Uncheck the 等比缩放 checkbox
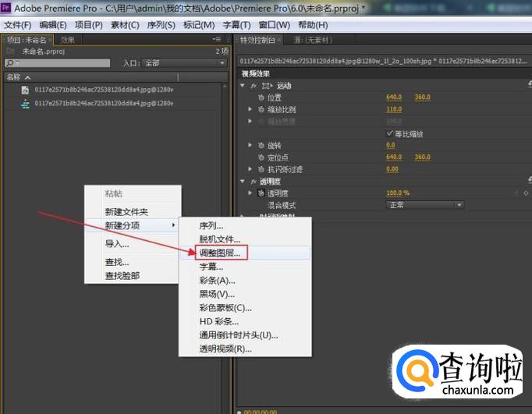 tap(389, 133)
